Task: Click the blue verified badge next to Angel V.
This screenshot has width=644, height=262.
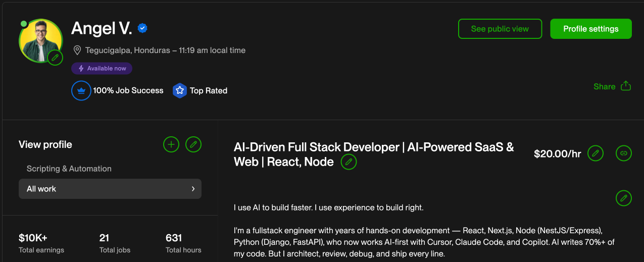Action: (142, 28)
